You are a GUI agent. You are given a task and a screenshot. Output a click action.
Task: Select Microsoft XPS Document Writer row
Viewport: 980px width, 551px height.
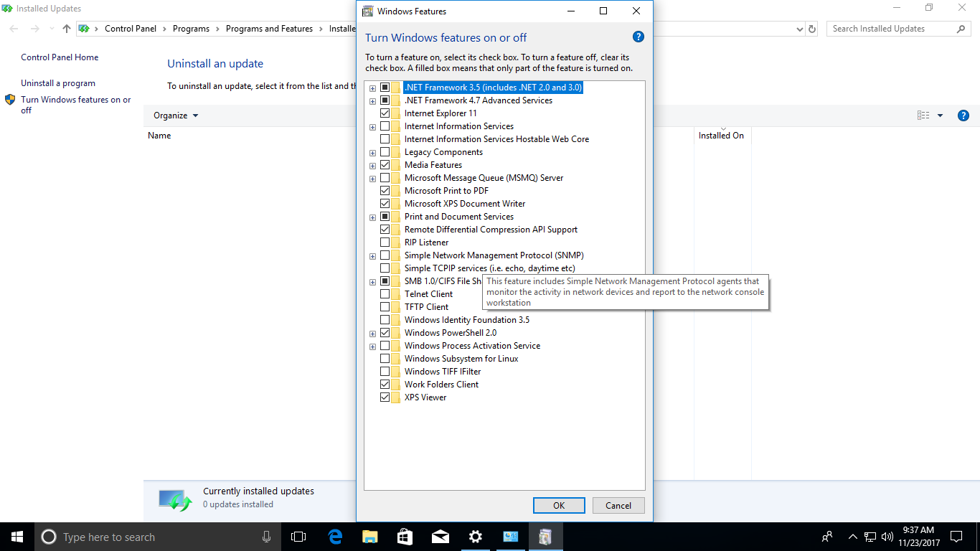pyautogui.click(x=465, y=204)
